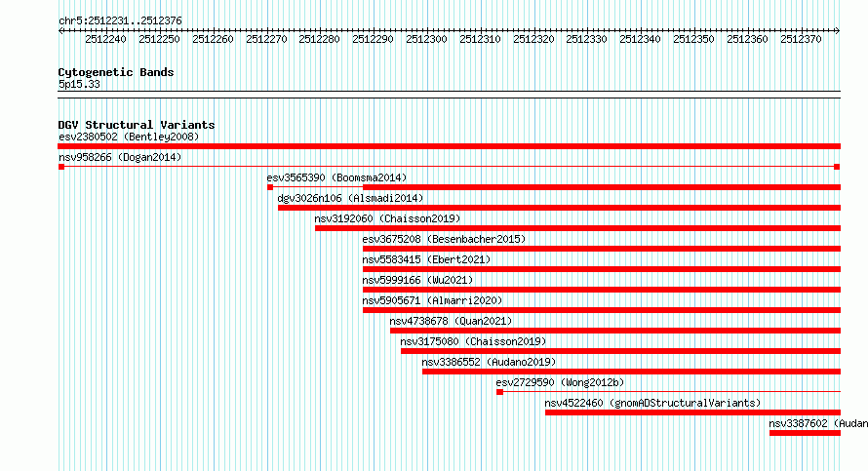
Task: Click the red bar under nsv4522460
Action: point(693,412)
